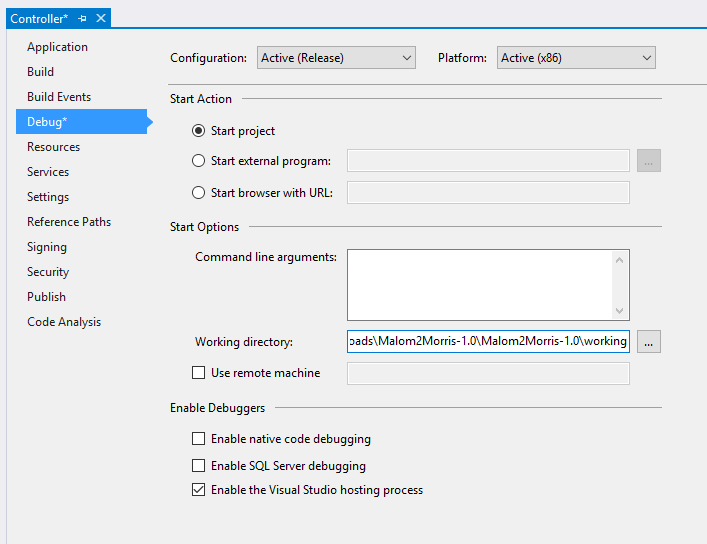
Task: Go to the Resources page
Action: pos(53,147)
